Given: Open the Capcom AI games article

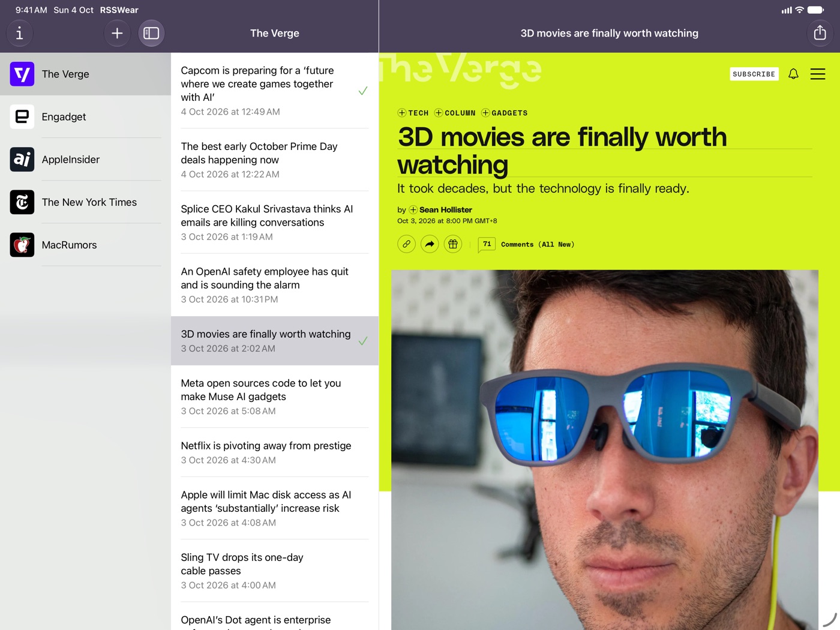Looking at the screenshot, I should (275, 91).
